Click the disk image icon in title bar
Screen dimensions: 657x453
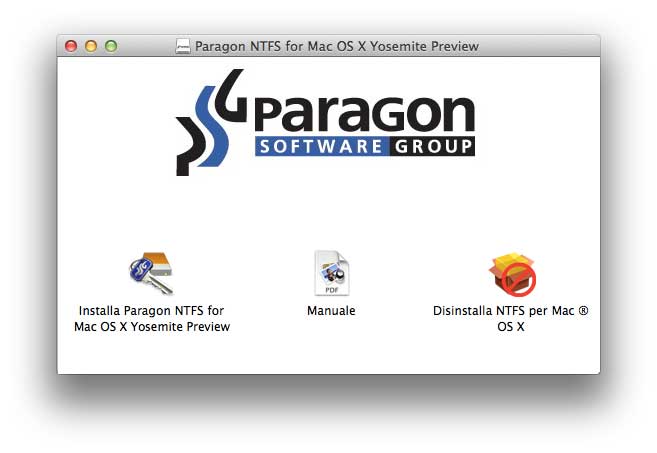pyautogui.click(x=183, y=46)
